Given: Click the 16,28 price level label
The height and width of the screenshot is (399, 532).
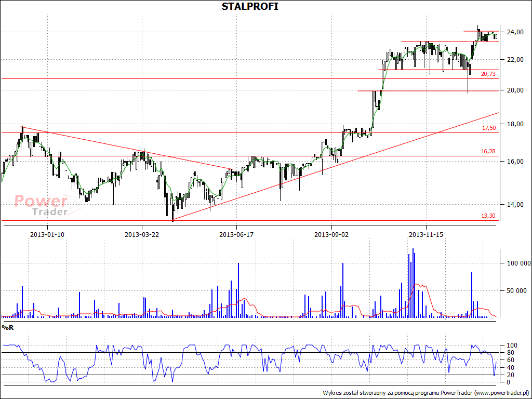Looking at the screenshot, I should (x=488, y=151).
